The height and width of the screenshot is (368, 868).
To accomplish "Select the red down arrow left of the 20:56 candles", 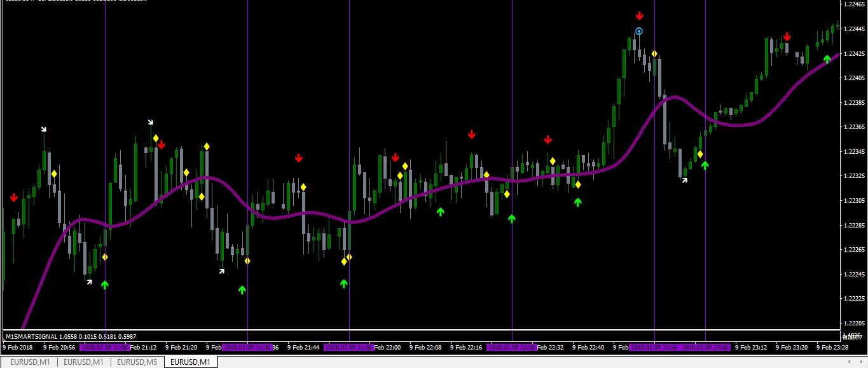I will (14, 198).
